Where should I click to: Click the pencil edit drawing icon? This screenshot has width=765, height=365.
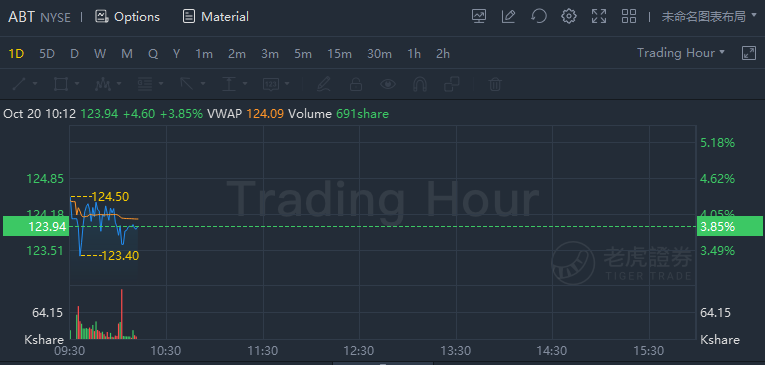point(508,17)
